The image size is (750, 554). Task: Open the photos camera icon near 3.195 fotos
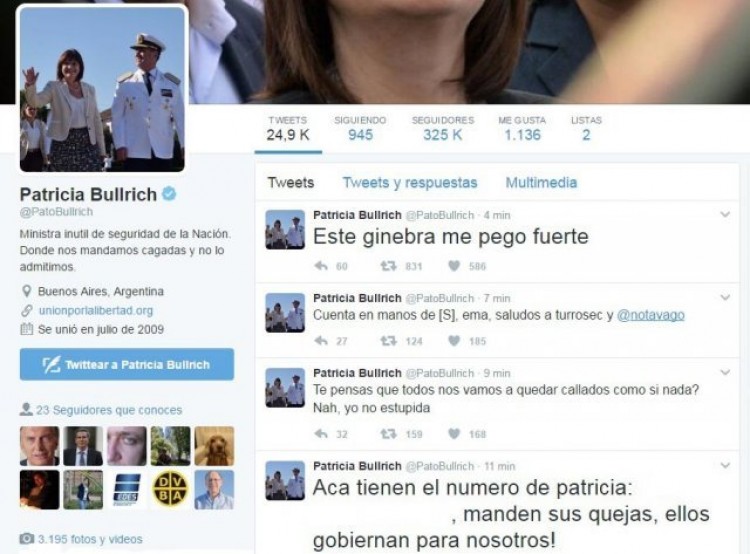click(x=27, y=539)
